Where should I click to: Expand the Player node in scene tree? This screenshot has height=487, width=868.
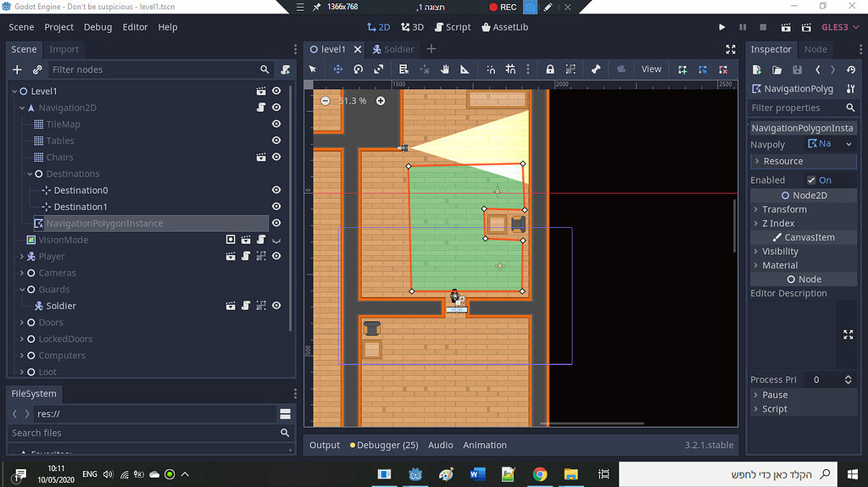tap(23, 257)
